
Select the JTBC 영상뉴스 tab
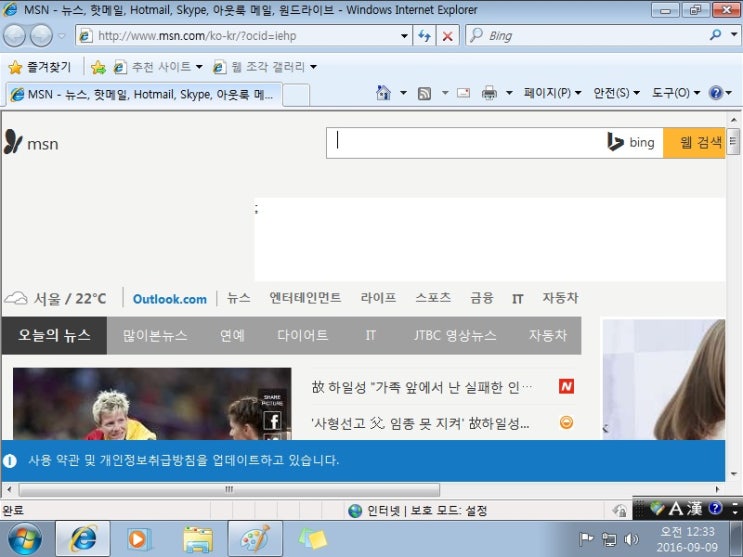click(x=455, y=336)
